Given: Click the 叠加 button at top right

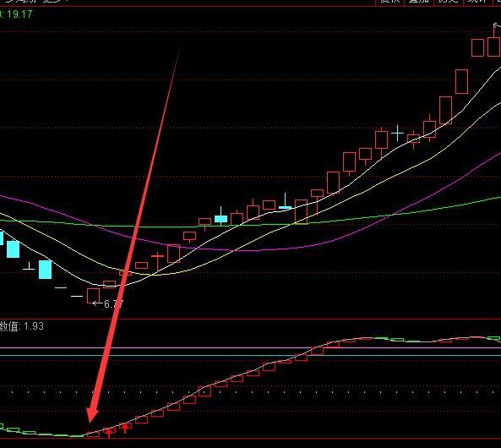Looking at the screenshot, I should pos(419,2).
